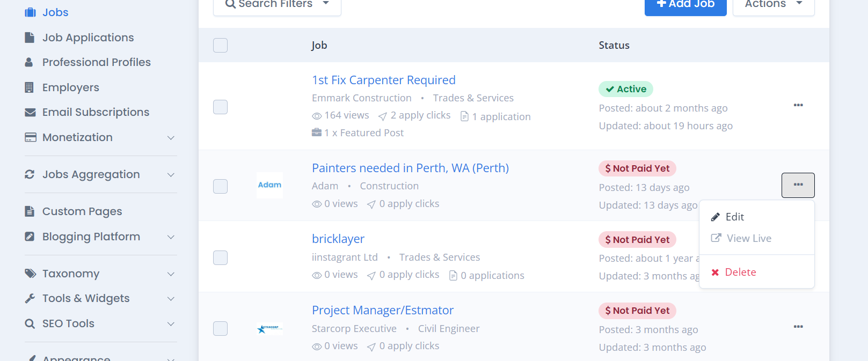This screenshot has height=361, width=868.
Task: Select Delete in the dropdown menu
Action: (x=740, y=272)
